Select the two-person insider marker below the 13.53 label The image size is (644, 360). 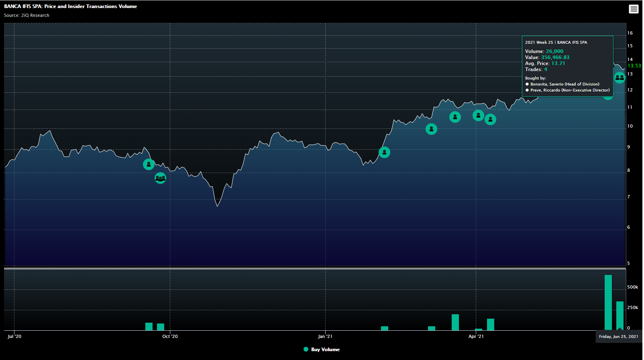pyautogui.click(x=620, y=77)
